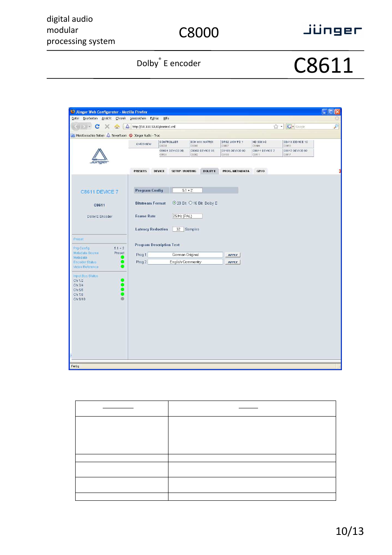Switch to the SETUP / ROUTING tab
392x555 pixels.
coord(184,171)
